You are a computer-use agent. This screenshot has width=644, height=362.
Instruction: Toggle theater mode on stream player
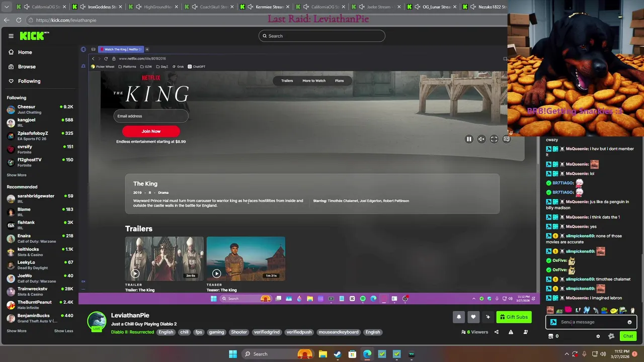click(507, 139)
